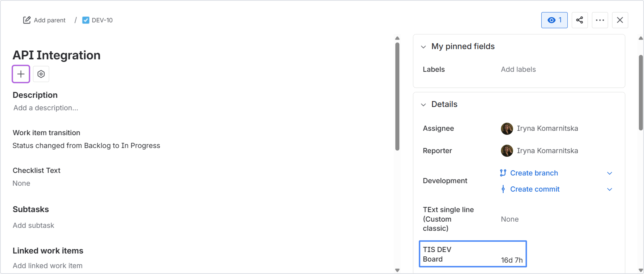
Task: Click Add linked work item
Action: [x=47, y=266]
